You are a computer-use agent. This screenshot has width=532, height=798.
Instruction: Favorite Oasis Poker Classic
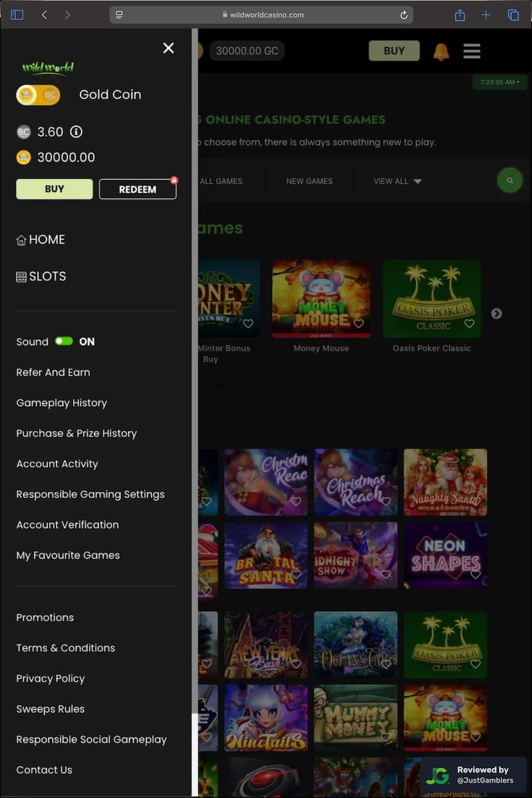469,324
